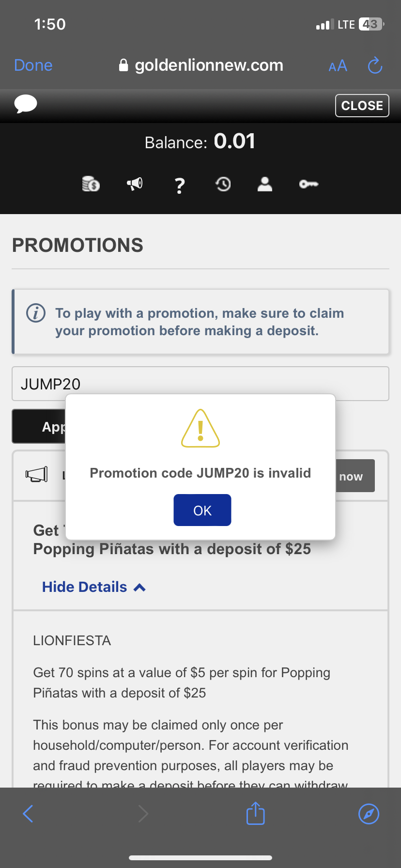The image size is (401, 868).
Task: Open the account profile icon
Action: pyautogui.click(x=264, y=184)
